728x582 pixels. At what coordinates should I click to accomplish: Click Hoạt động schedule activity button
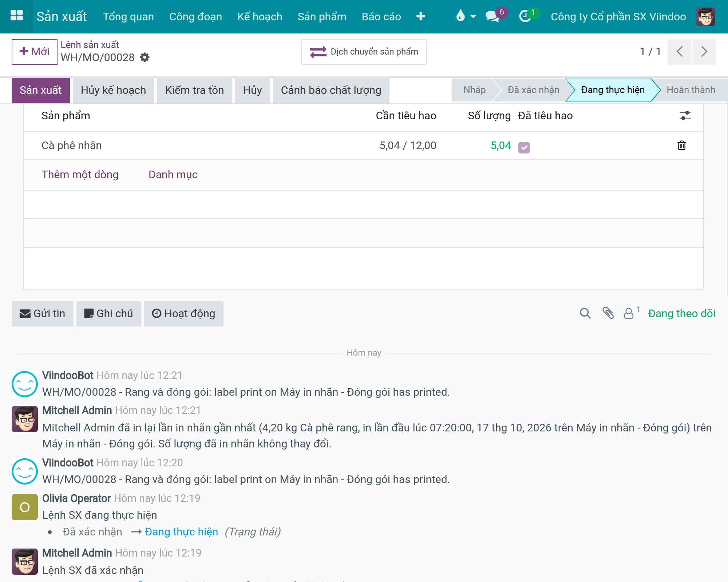coord(184,314)
